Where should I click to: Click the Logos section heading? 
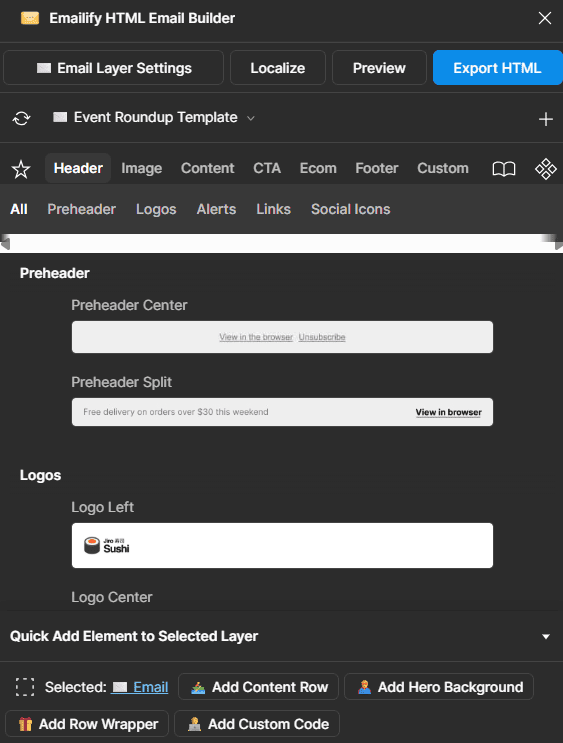(x=40, y=475)
